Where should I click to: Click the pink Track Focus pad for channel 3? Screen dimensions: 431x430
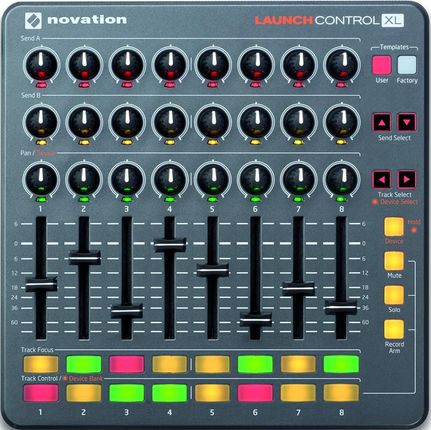(x=127, y=364)
